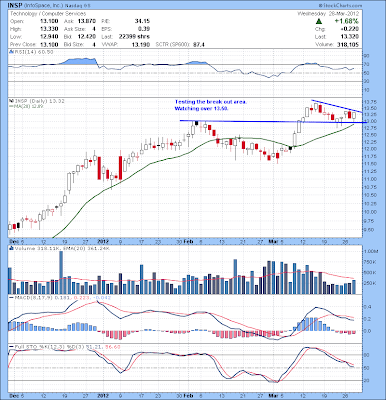Click the 90 RSI axis label
Screen dimensions: 386x400
pos(367,56)
